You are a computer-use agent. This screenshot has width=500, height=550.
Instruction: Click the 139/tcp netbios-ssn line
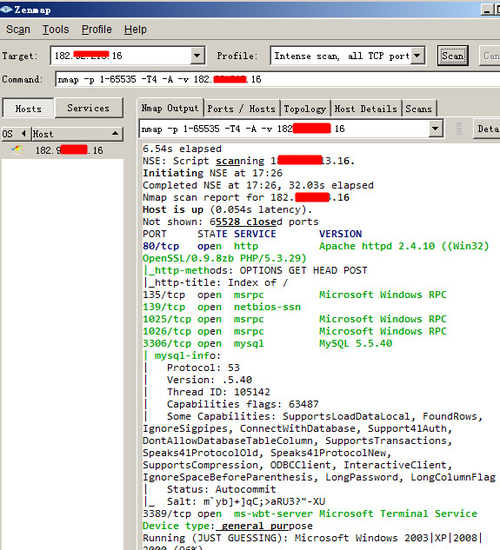coord(222,307)
